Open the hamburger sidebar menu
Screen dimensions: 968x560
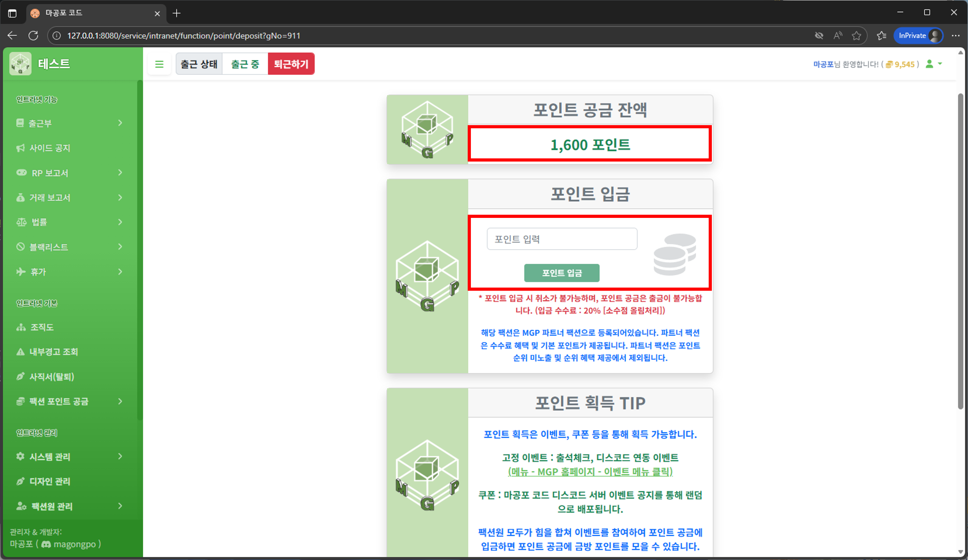160,64
